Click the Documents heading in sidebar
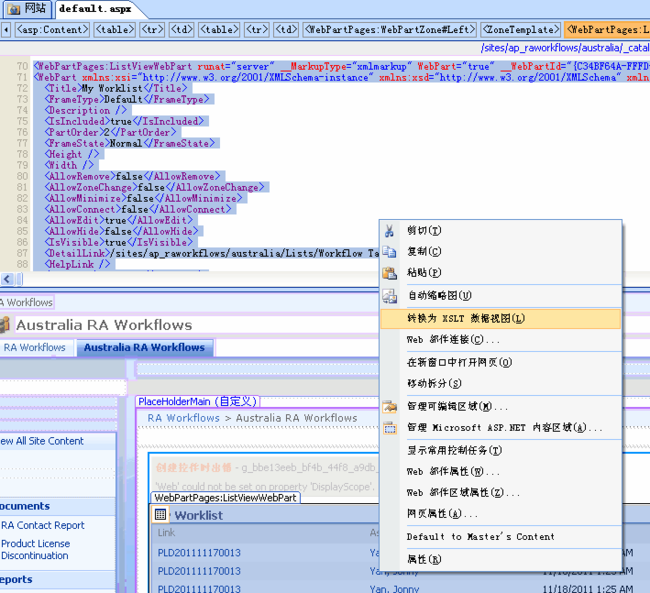 pos(25,506)
